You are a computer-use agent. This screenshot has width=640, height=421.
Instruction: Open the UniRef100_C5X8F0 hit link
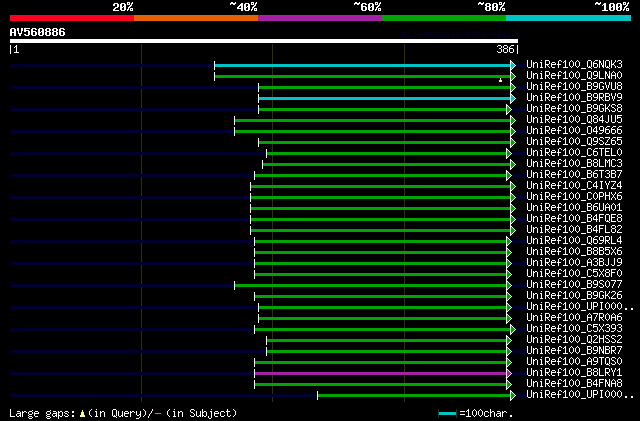pyautogui.click(x=574, y=274)
